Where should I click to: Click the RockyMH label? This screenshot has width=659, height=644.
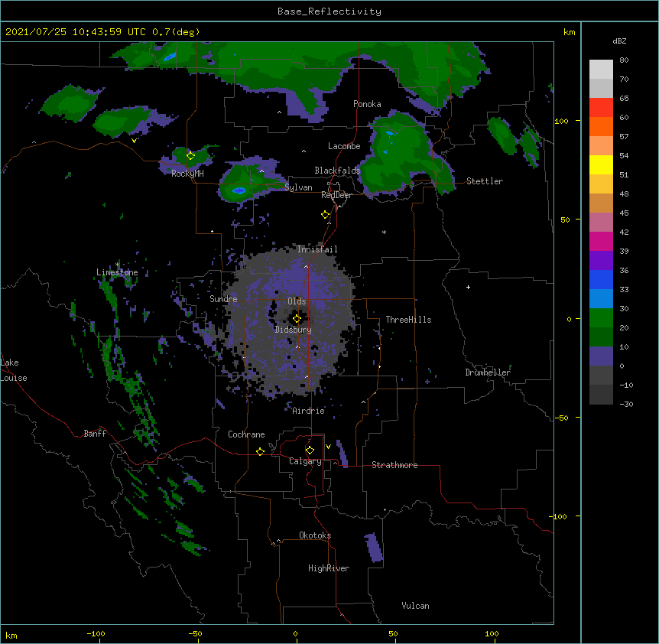(x=187, y=174)
